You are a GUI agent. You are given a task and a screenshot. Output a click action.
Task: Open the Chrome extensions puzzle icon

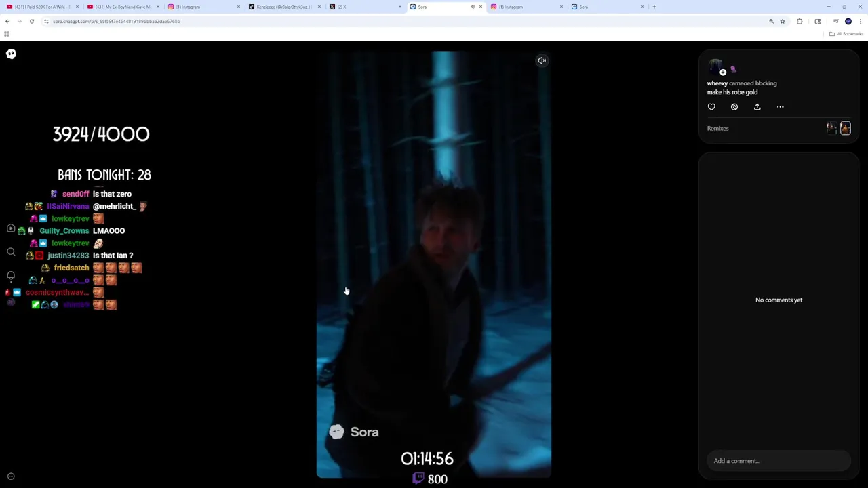pyautogui.click(x=800, y=21)
